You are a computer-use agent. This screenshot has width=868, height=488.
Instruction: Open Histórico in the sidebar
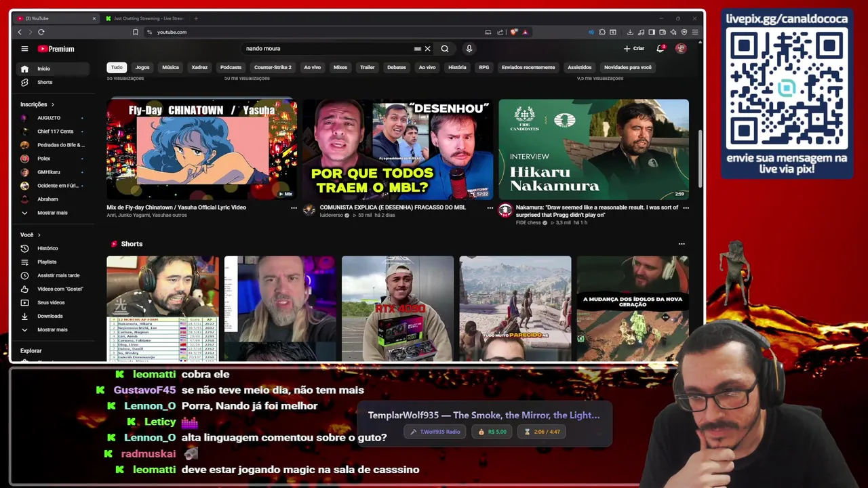(x=54, y=248)
